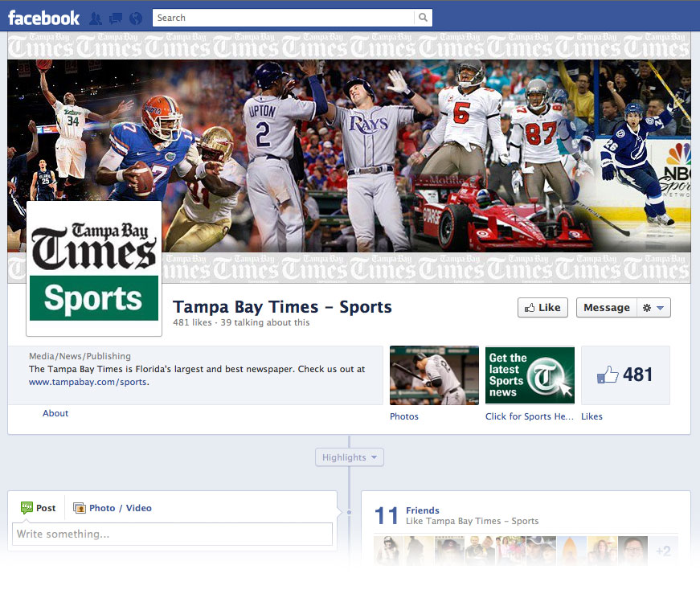Viewport: 700px width, 594px height.
Task: Open the notifications globe icon
Action: pyautogui.click(x=136, y=18)
